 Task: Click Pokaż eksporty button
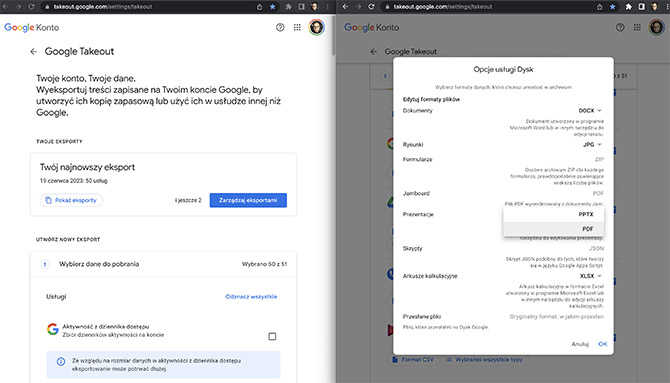[71, 200]
